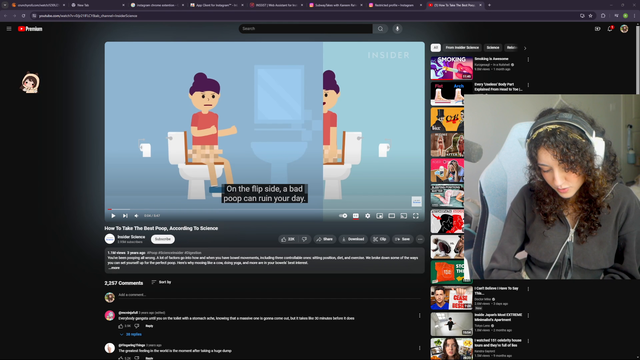Search with voice microphone
The width and height of the screenshot is (640, 360).
[397, 29]
